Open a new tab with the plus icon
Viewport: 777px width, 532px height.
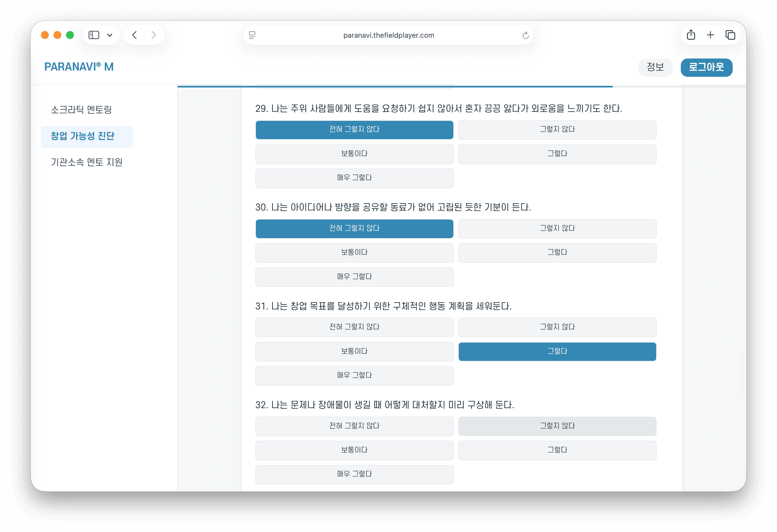pyautogui.click(x=710, y=35)
